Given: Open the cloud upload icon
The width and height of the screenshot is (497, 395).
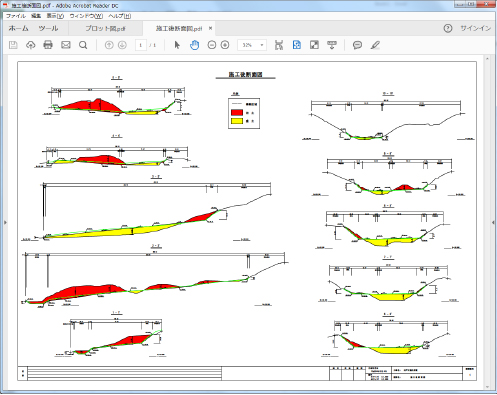Looking at the screenshot, I should tap(31, 45).
